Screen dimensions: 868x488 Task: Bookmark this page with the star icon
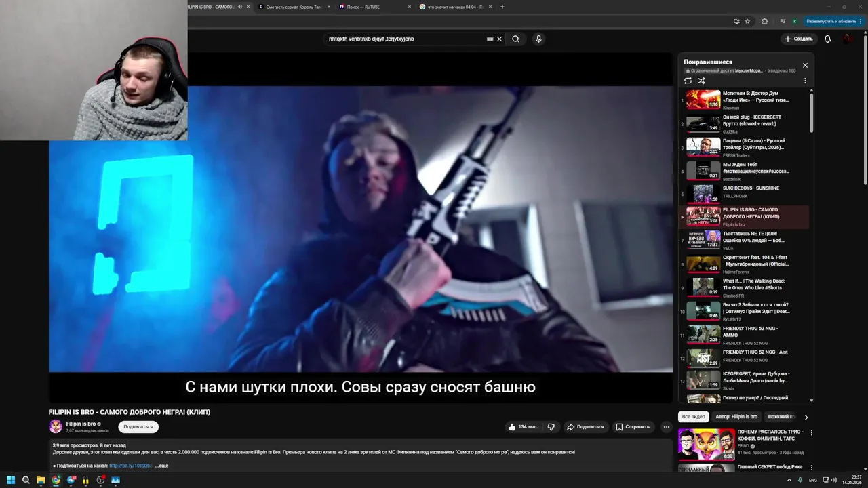tap(747, 21)
